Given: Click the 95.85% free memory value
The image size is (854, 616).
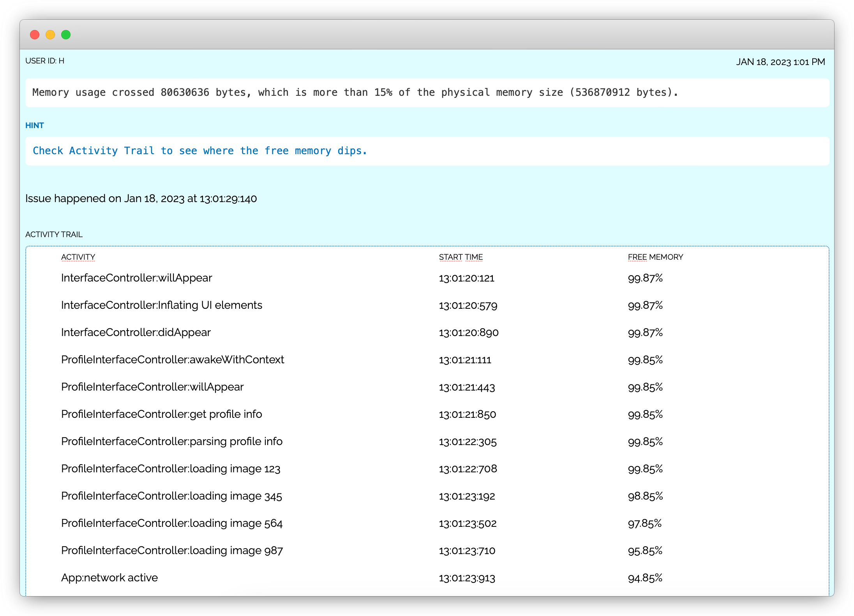Looking at the screenshot, I should 645,551.
